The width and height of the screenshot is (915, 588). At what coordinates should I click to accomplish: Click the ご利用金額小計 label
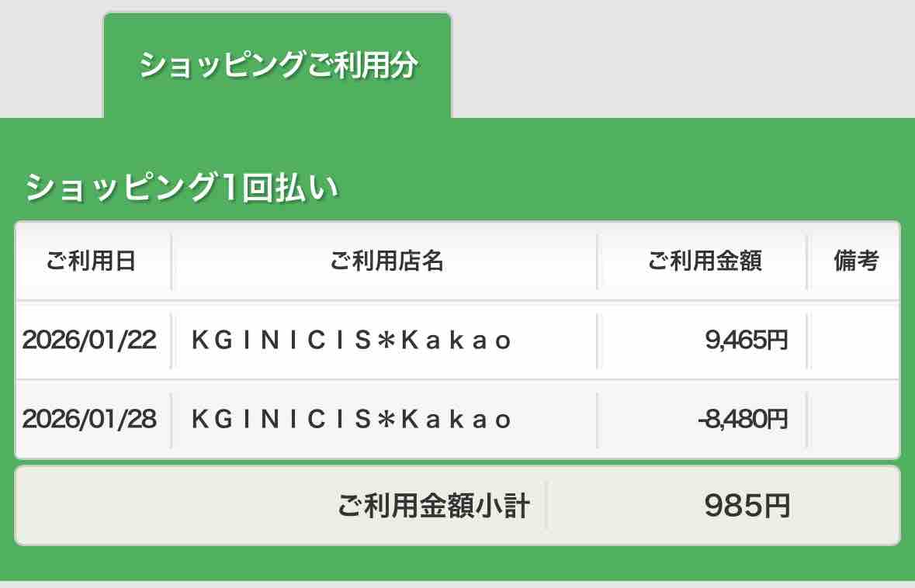point(434,505)
